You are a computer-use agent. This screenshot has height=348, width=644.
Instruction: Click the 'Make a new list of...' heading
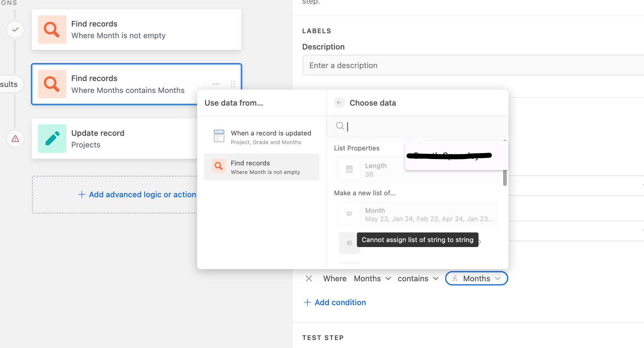(365, 193)
